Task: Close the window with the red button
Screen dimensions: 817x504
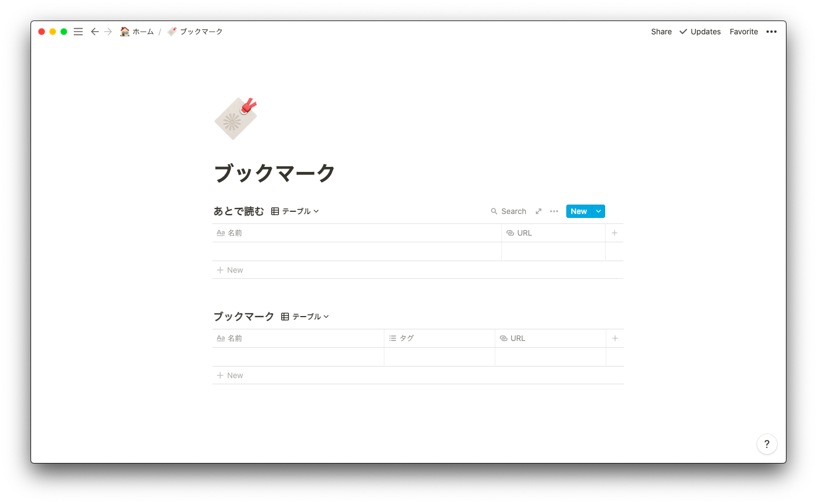Action: click(42, 32)
